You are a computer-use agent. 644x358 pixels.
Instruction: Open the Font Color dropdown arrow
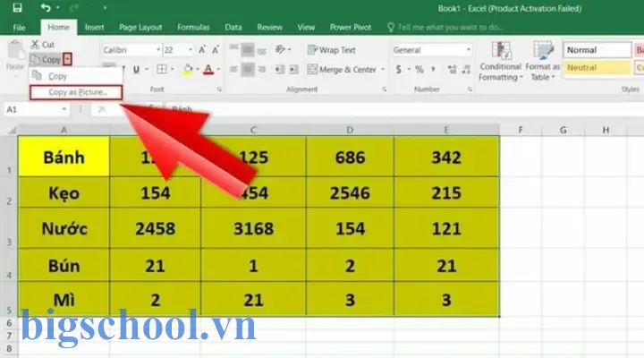pos(219,70)
